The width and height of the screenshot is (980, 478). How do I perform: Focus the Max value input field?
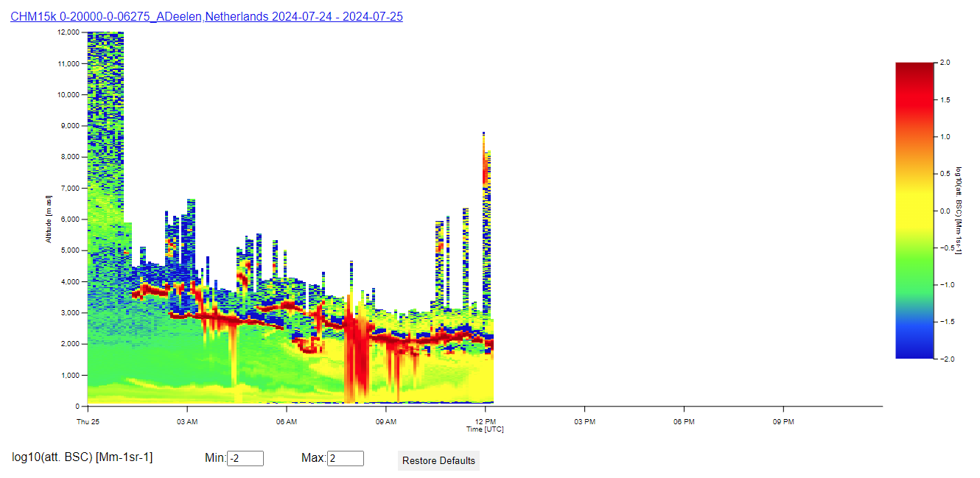[346, 458]
